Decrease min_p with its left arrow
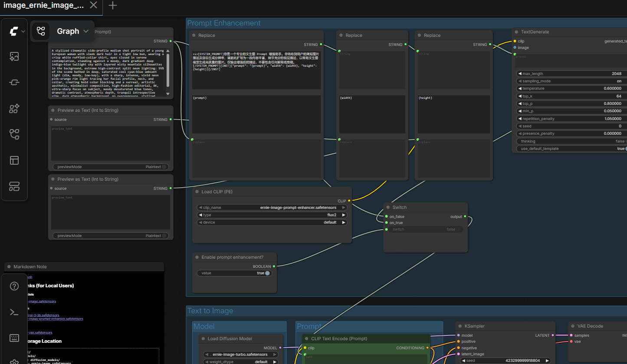Screen dimensions: 627x364 click(520, 111)
